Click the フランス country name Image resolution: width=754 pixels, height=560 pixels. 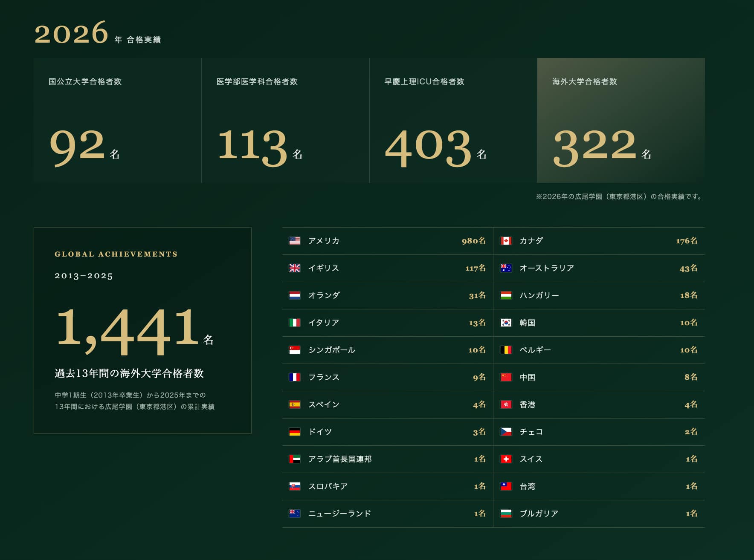tap(324, 377)
